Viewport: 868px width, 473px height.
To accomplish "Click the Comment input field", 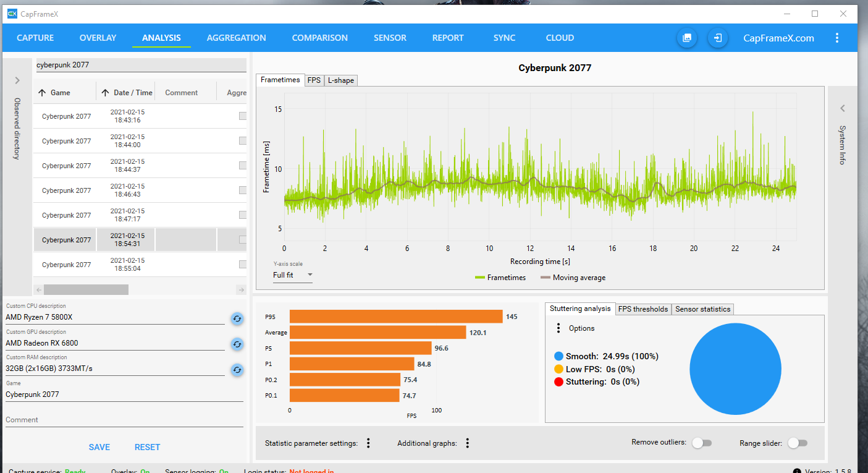I will (x=124, y=420).
